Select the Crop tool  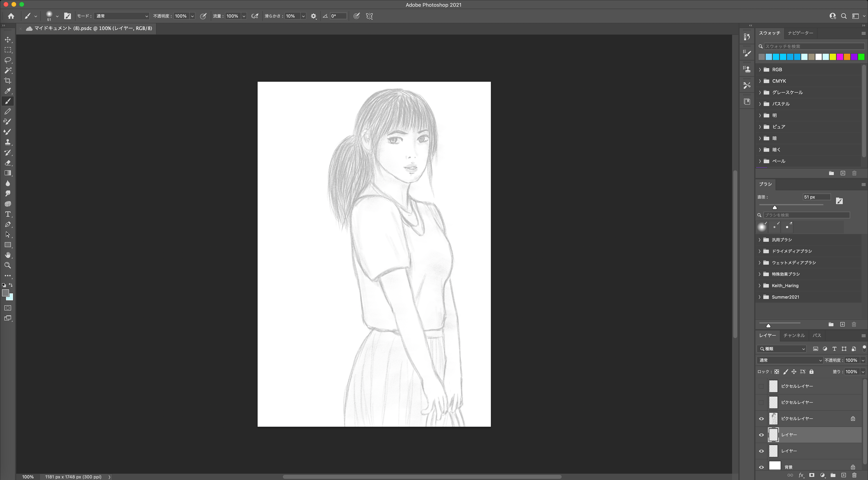pos(8,81)
